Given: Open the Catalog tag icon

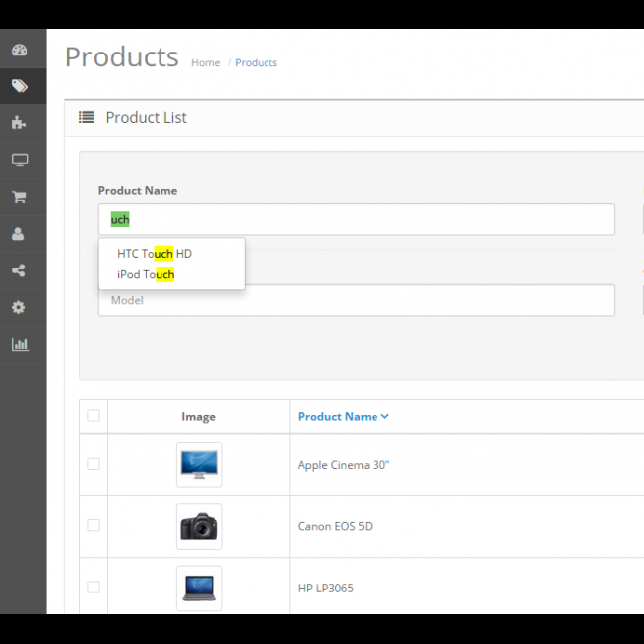Looking at the screenshot, I should pos(19,86).
